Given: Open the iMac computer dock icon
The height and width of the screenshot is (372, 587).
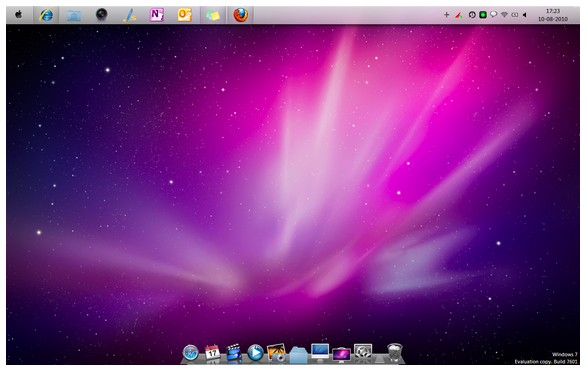Looking at the screenshot, I should coord(320,353).
